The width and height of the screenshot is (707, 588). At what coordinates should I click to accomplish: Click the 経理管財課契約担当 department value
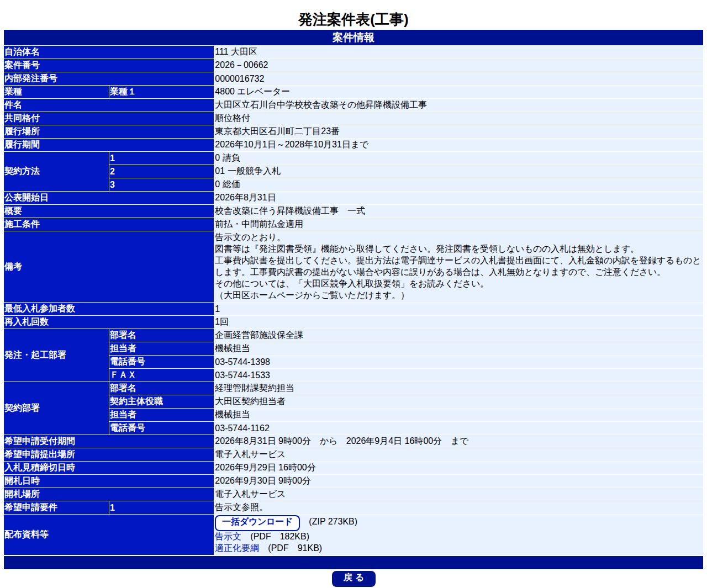click(x=255, y=388)
